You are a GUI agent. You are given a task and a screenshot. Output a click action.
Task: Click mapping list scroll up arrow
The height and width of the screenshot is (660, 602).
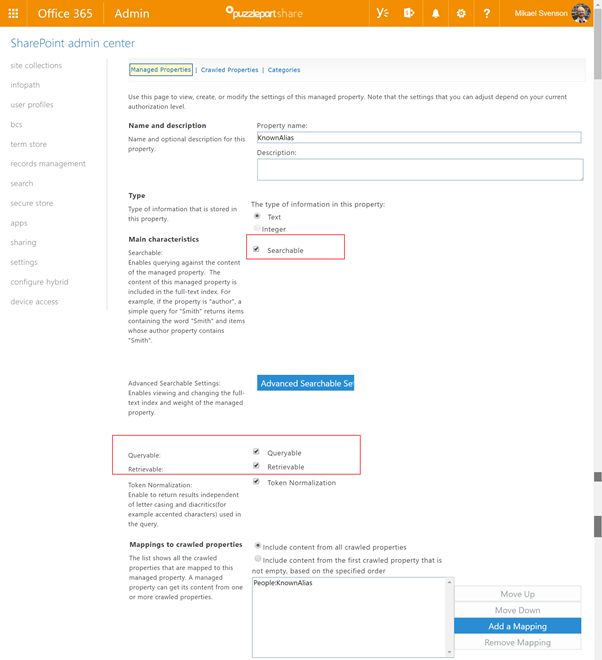450,582
